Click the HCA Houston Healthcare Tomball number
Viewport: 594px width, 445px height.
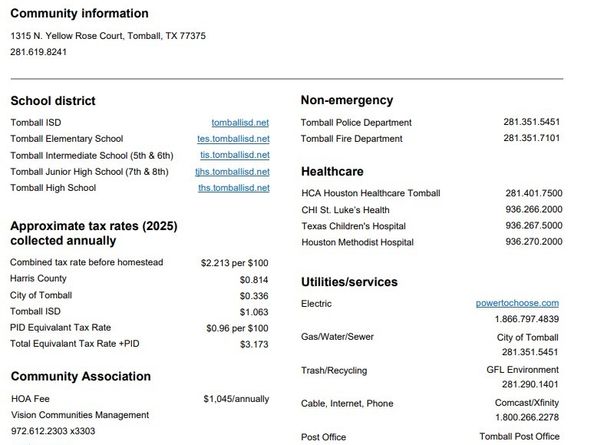(x=534, y=193)
